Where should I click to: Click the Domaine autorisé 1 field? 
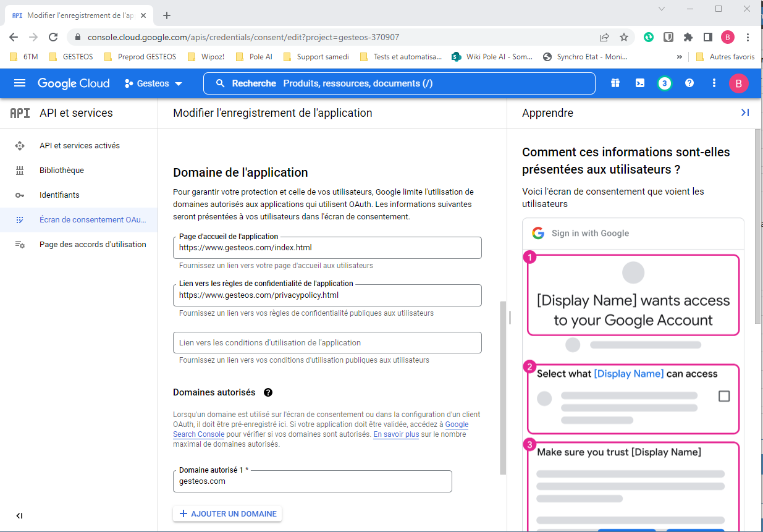(312, 481)
